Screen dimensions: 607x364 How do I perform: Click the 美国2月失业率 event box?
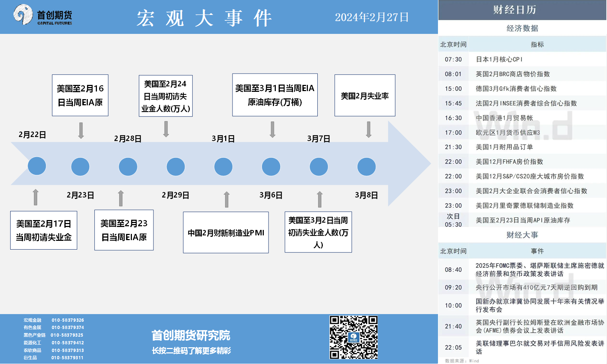point(365,95)
